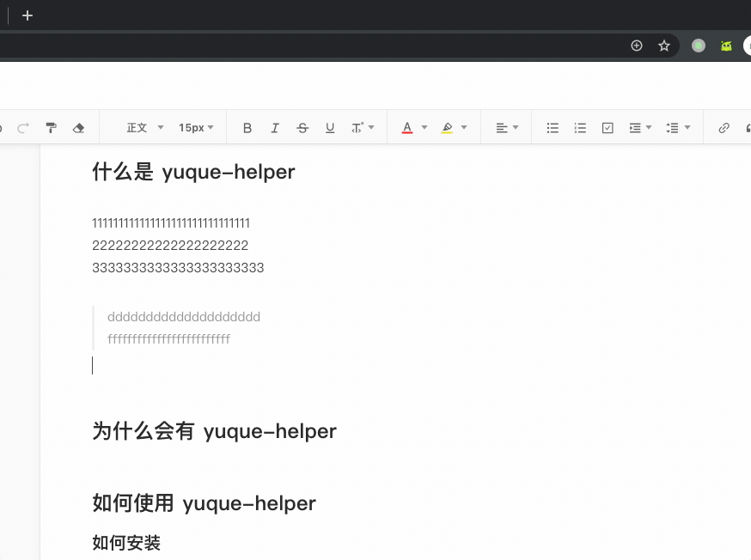Toggle bold formatting
Image resolution: width=751 pixels, height=560 pixels.
[x=247, y=127]
